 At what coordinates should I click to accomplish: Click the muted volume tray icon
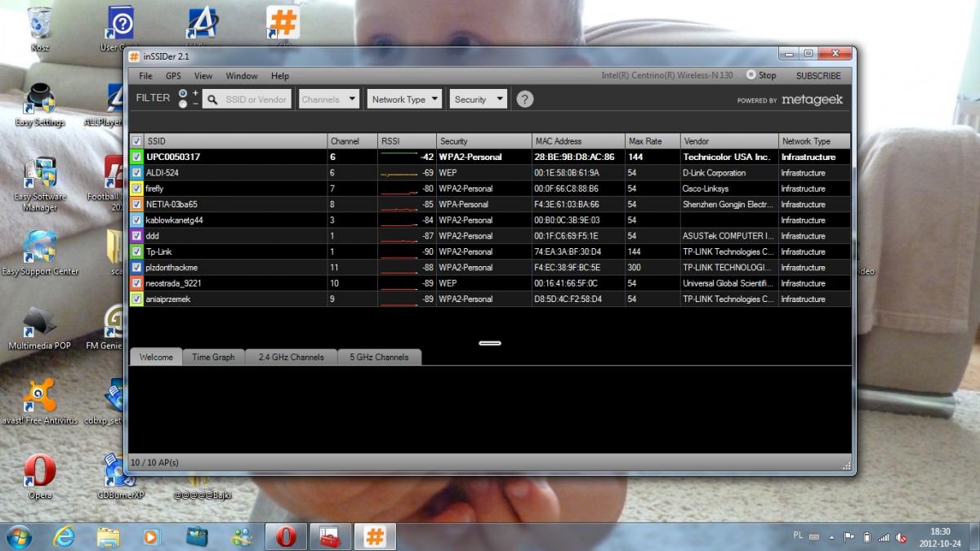(x=902, y=537)
